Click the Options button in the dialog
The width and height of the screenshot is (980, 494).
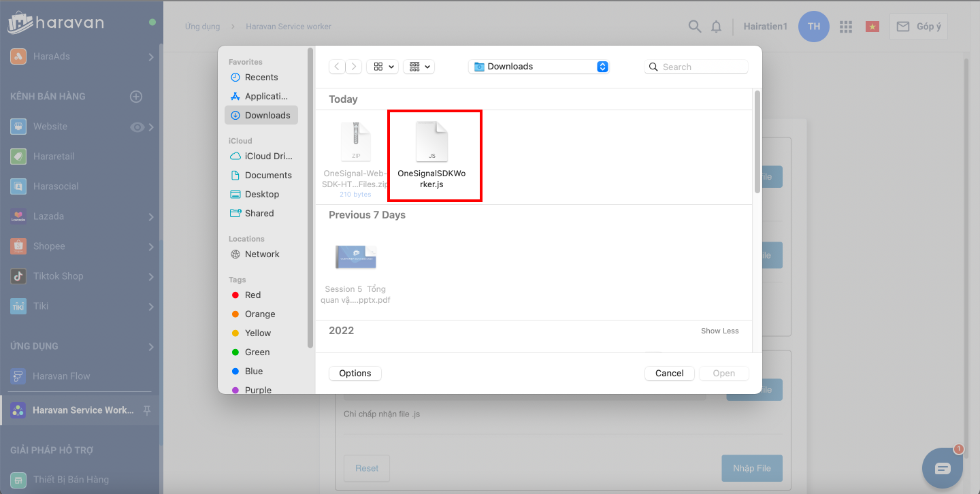[x=355, y=373]
